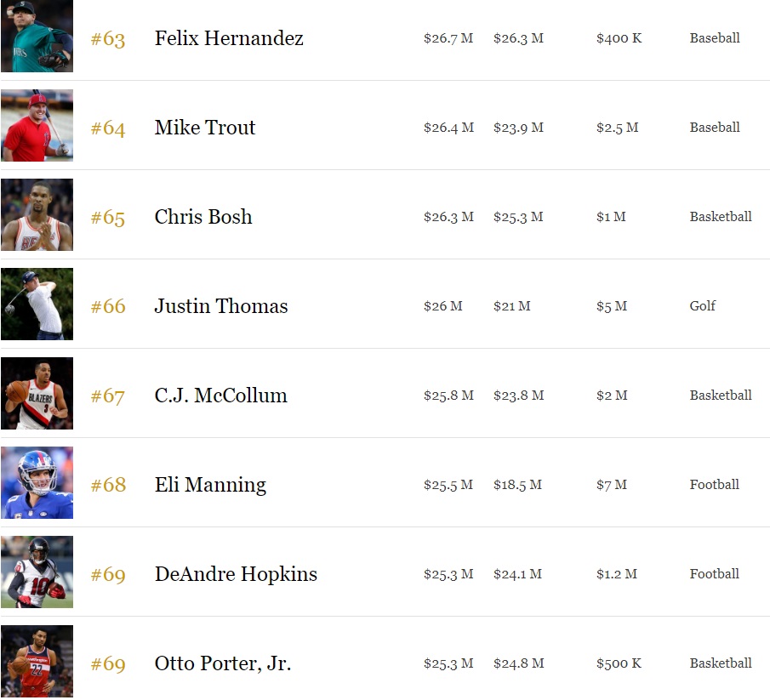Click the Justin Thomas golf photo

37,304
